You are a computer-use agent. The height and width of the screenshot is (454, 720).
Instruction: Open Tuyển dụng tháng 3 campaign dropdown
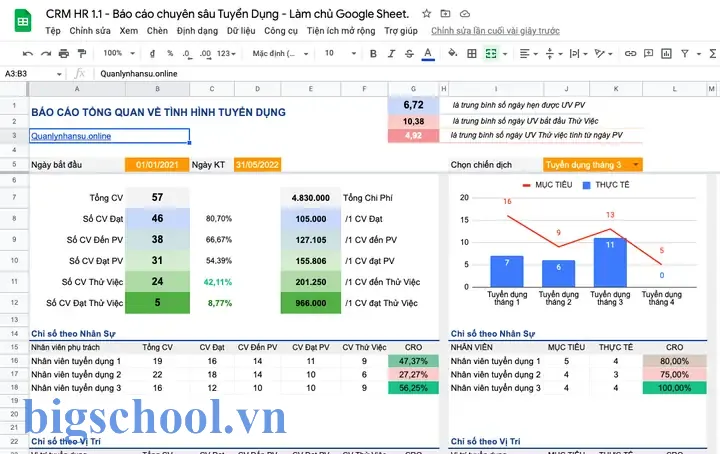[592, 165]
